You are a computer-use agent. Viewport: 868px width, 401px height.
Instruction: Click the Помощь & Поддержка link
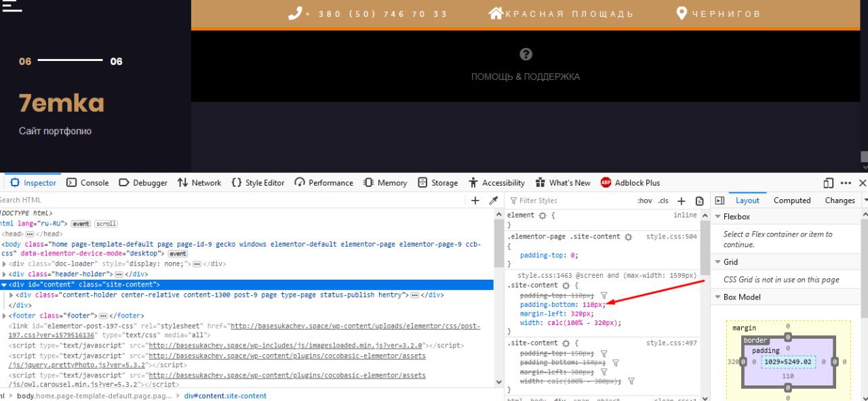pyautogui.click(x=526, y=77)
